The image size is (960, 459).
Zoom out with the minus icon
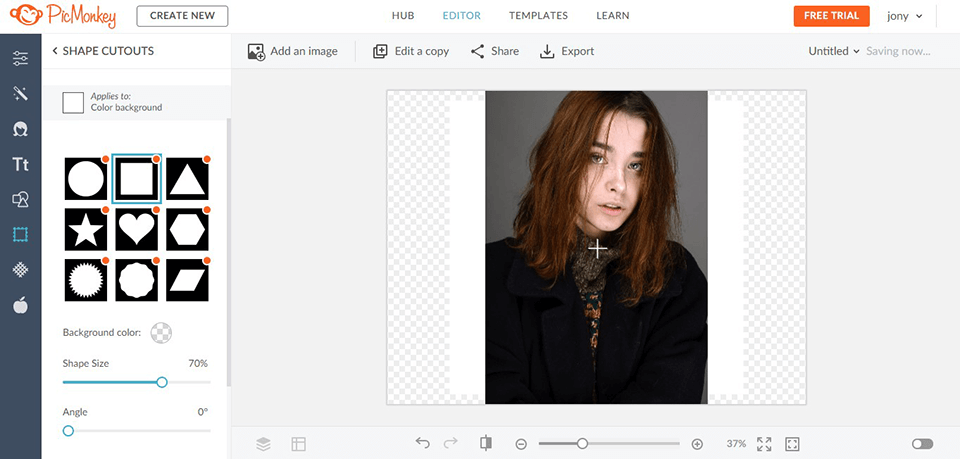pos(521,444)
